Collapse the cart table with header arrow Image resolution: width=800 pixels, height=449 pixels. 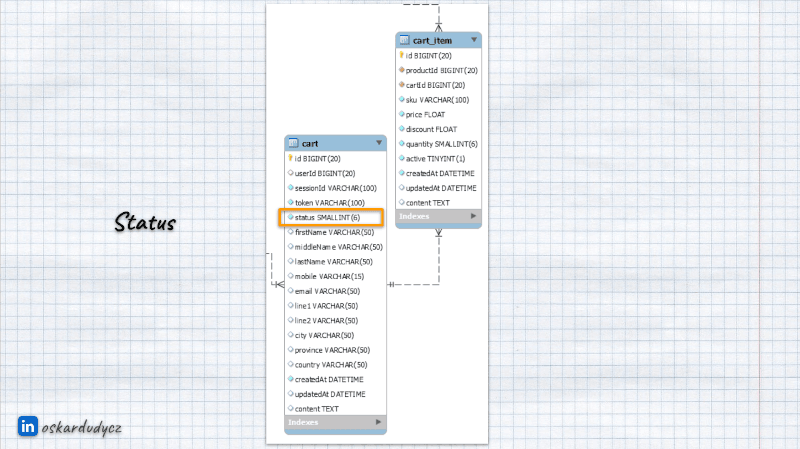[379, 143]
